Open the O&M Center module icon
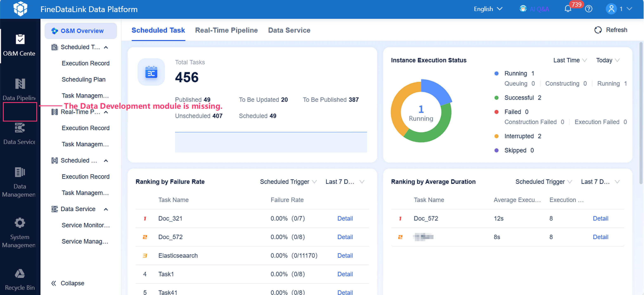The width and height of the screenshot is (644, 295). pyautogui.click(x=20, y=39)
